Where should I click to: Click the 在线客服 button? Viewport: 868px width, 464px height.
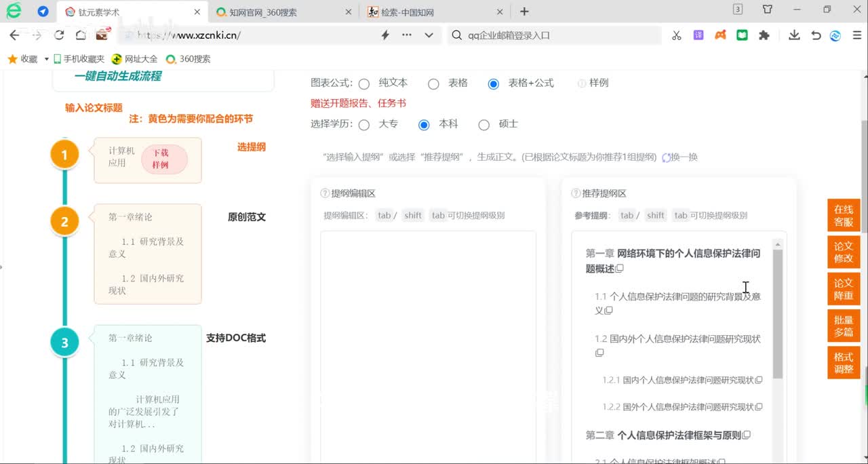coord(844,216)
